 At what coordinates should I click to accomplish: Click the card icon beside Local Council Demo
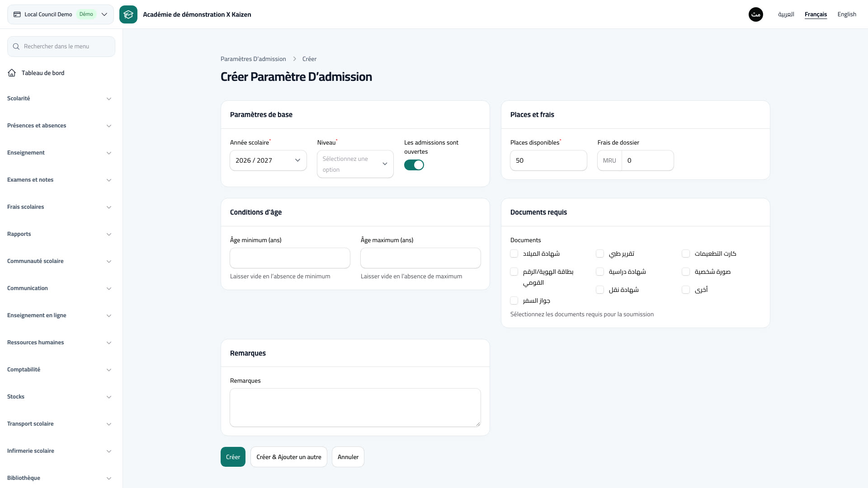coord(17,14)
